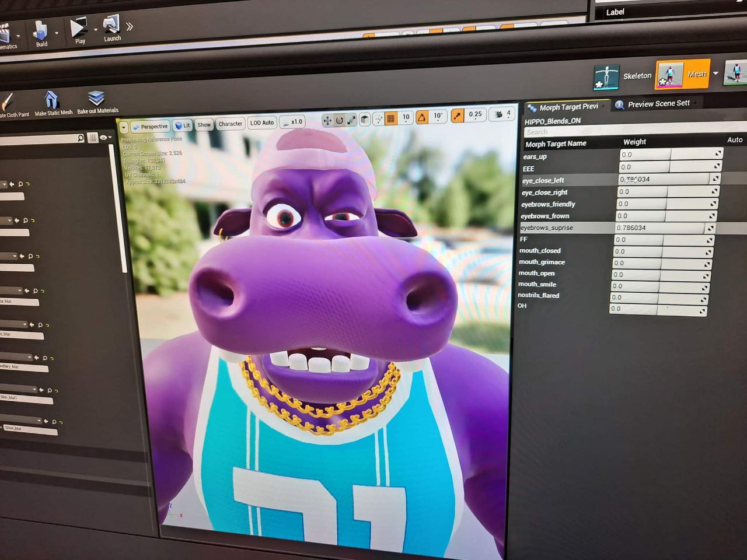The width and height of the screenshot is (747, 560).
Task: Open the scale snap value 0.25
Action: 475,115
